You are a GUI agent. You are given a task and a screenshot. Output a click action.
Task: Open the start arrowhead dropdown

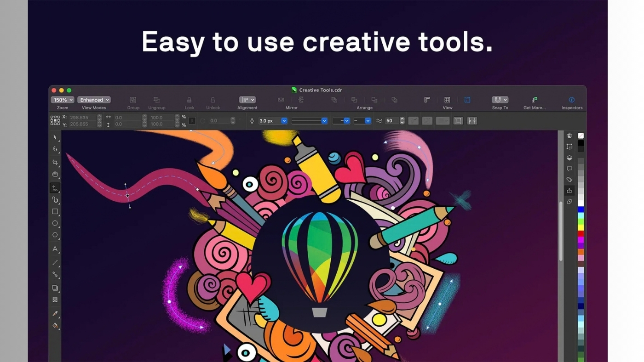(341, 121)
